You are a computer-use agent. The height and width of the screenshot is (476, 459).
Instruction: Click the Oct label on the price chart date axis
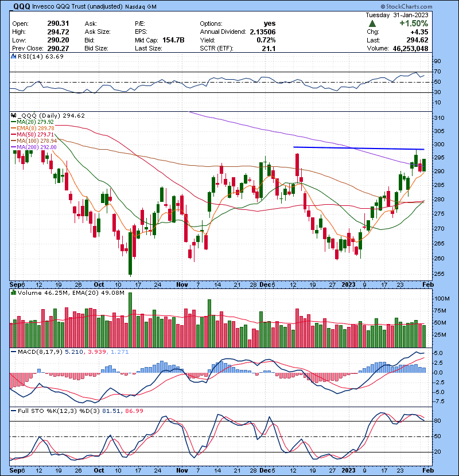[99, 285]
